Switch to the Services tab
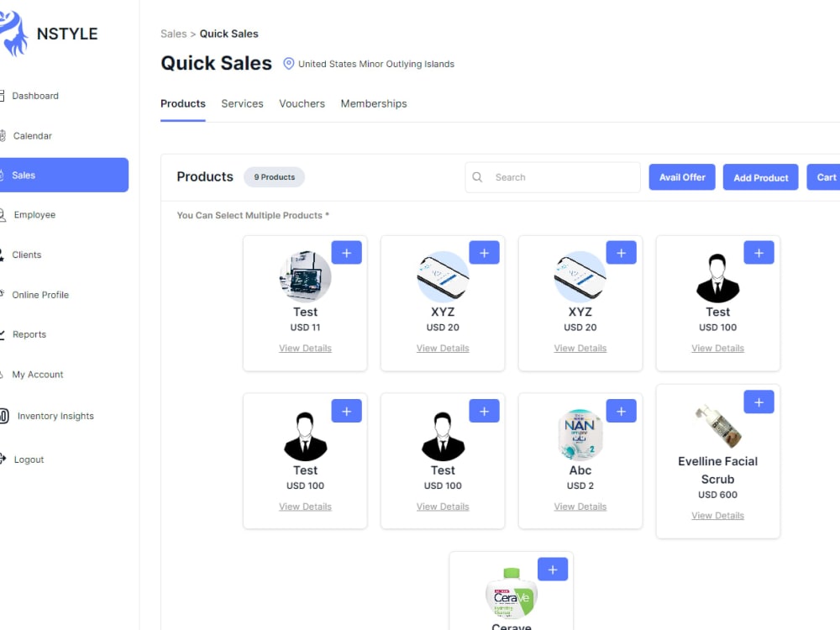The image size is (840, 630). point(242,104)
